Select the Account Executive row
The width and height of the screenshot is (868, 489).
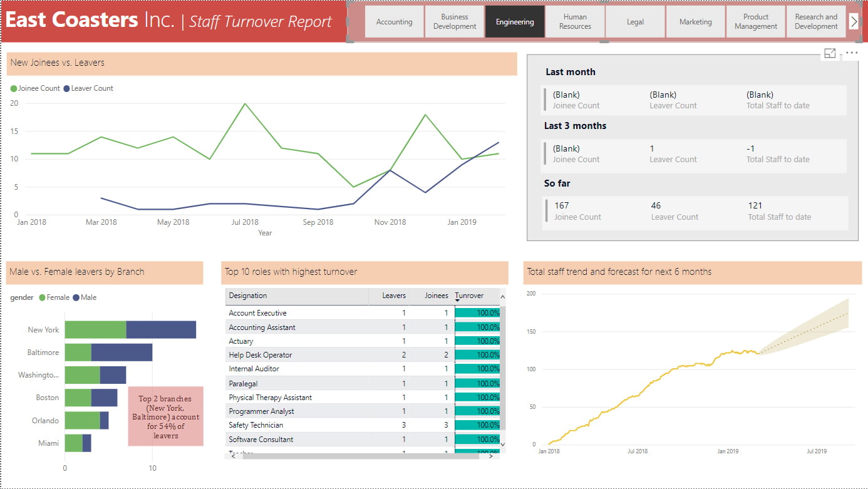coord(362,313)
